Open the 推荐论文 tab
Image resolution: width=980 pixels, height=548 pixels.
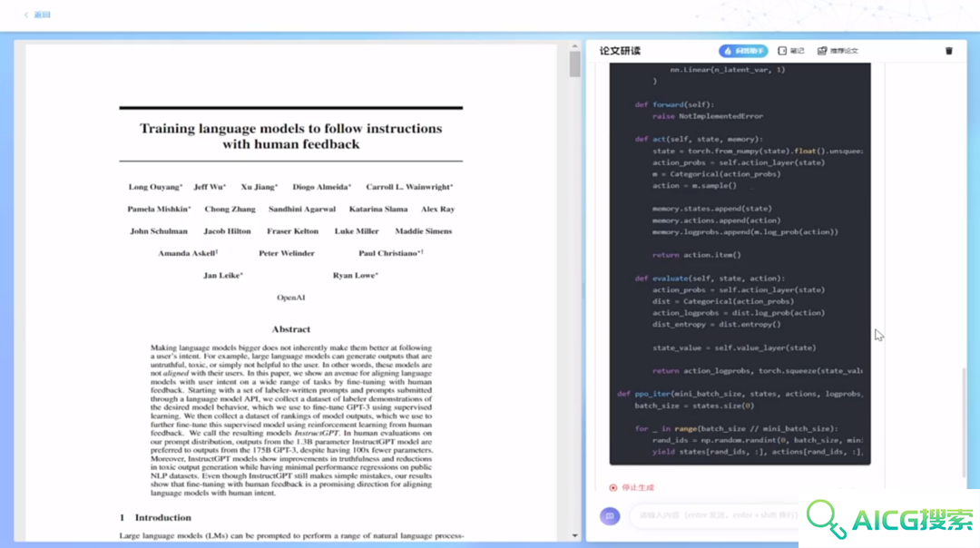(x=838, y=51)
